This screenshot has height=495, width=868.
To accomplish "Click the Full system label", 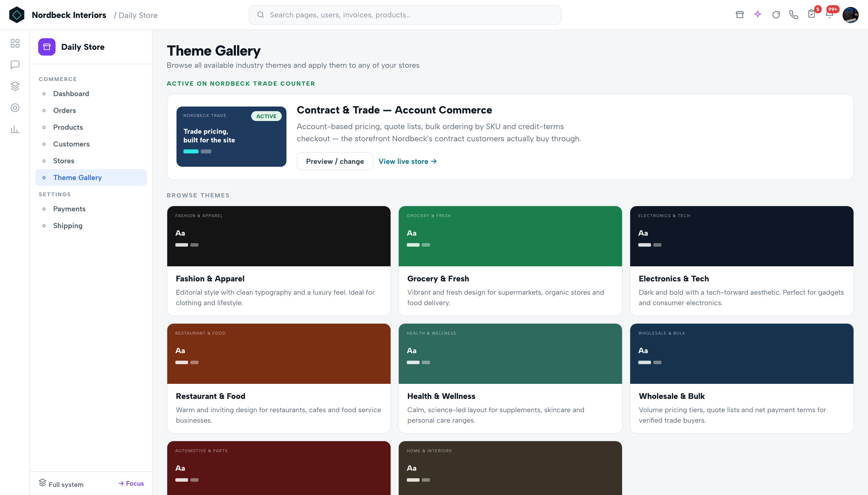I will (x=66, y=485).
